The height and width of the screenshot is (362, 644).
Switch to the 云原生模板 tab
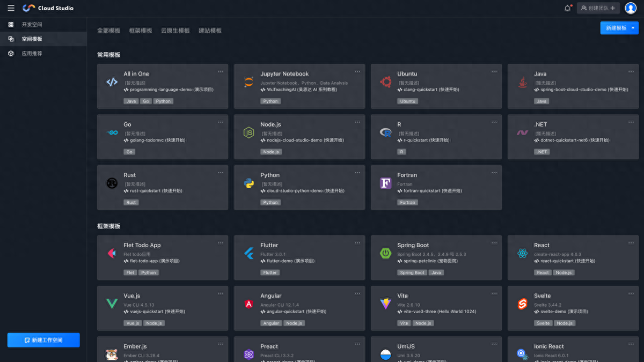click(175, 31)
